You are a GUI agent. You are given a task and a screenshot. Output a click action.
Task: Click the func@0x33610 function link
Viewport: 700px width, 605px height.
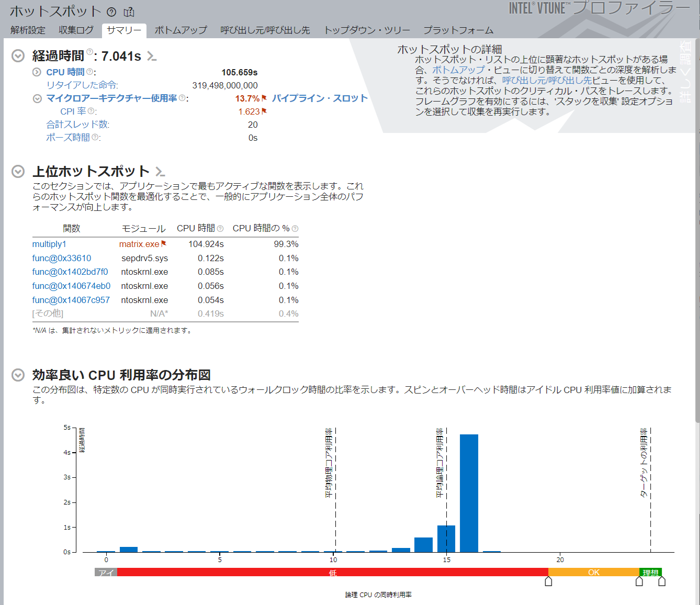[x=62, y=259]
